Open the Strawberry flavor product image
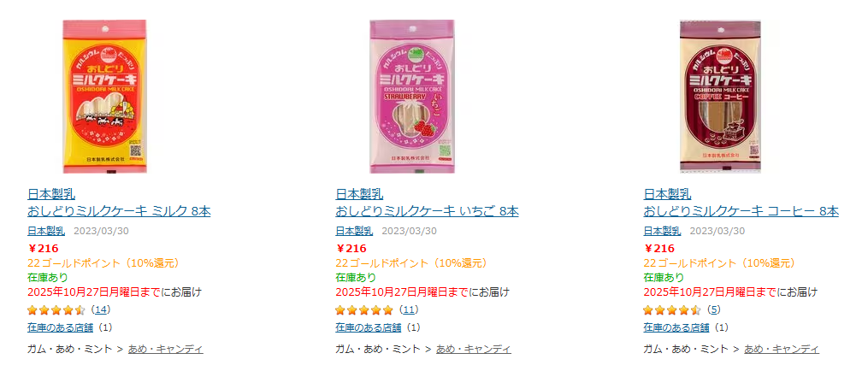The height and width of the screenshot is (371, 868). [412, 97]
